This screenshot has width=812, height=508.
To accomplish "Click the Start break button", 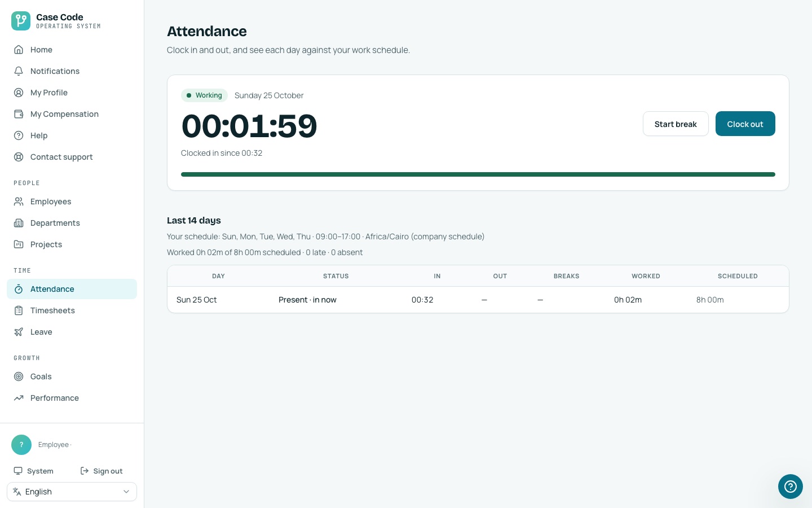I will (676, 124).
